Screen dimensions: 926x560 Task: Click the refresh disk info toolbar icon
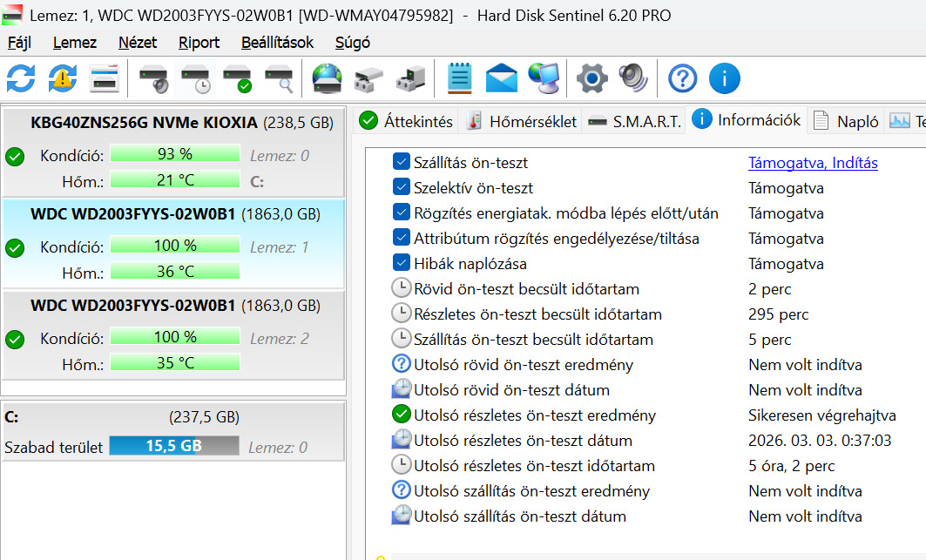point(21,78)
